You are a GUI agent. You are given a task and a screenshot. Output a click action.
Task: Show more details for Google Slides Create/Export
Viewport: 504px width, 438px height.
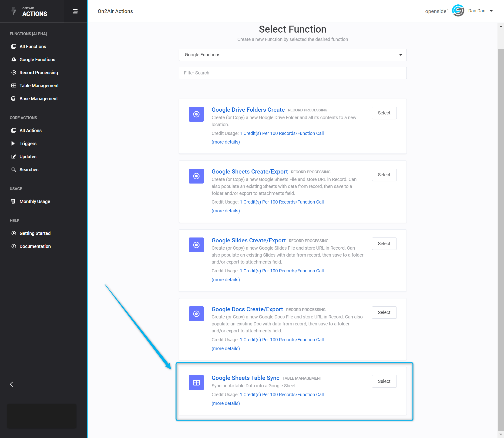225,280
